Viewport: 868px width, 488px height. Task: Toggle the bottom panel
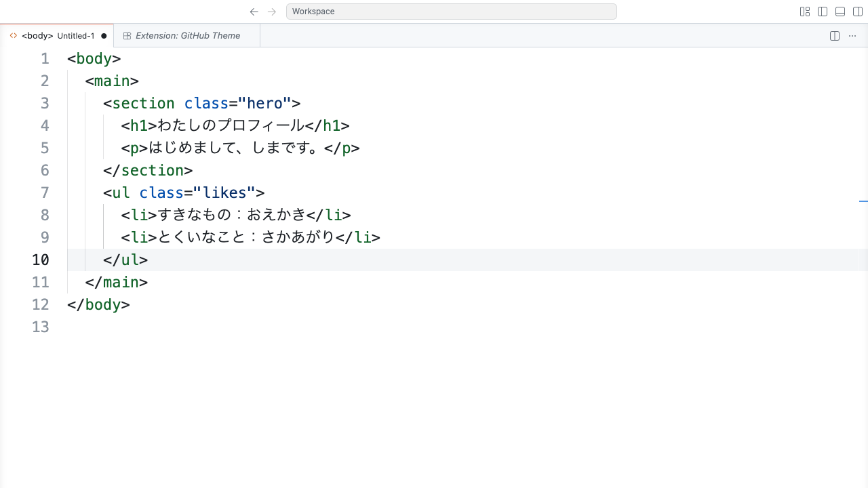(x=840, y=12)
